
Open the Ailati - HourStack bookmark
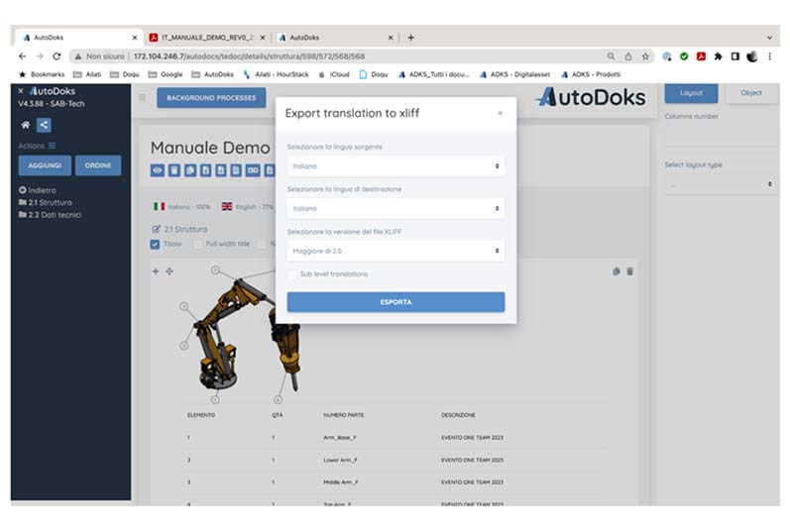276,74
